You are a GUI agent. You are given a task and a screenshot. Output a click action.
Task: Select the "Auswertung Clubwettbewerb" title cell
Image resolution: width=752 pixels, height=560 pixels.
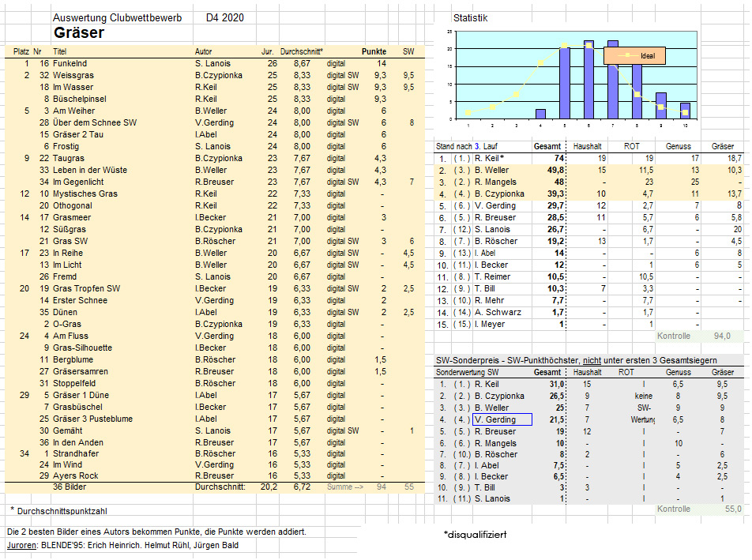[117, 17]
